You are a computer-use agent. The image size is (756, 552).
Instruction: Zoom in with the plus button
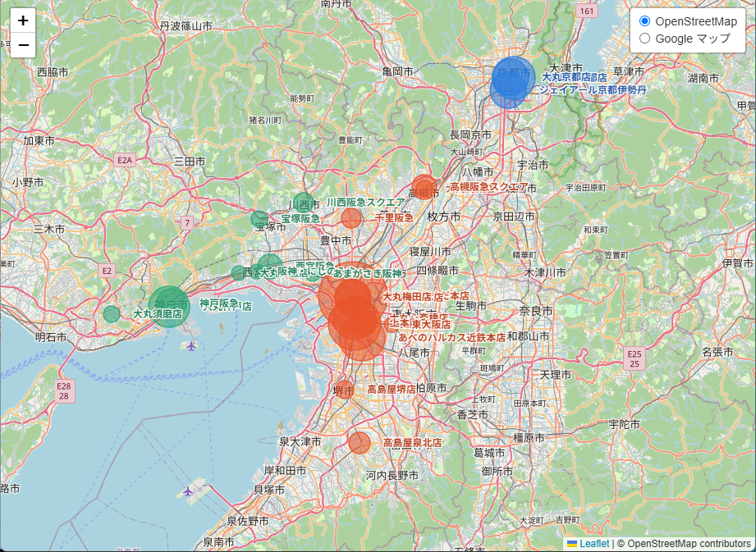point(23,21)
